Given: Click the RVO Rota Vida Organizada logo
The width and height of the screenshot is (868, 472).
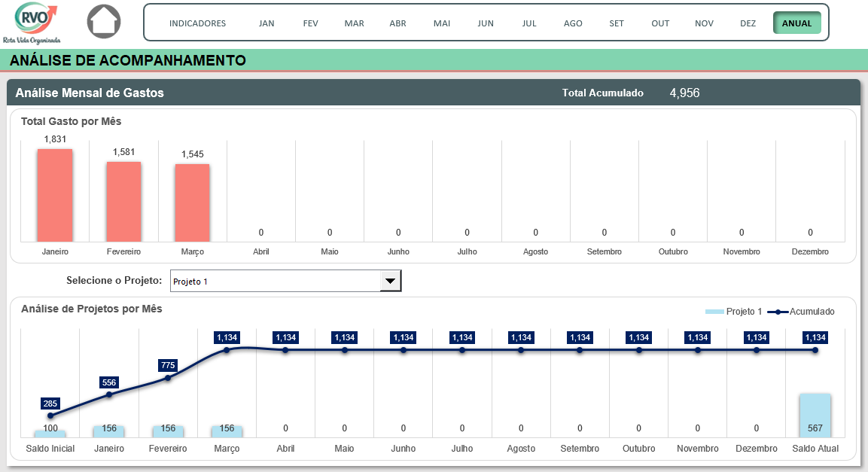Looking at the screenshot, I should click(x=32, y=23).
